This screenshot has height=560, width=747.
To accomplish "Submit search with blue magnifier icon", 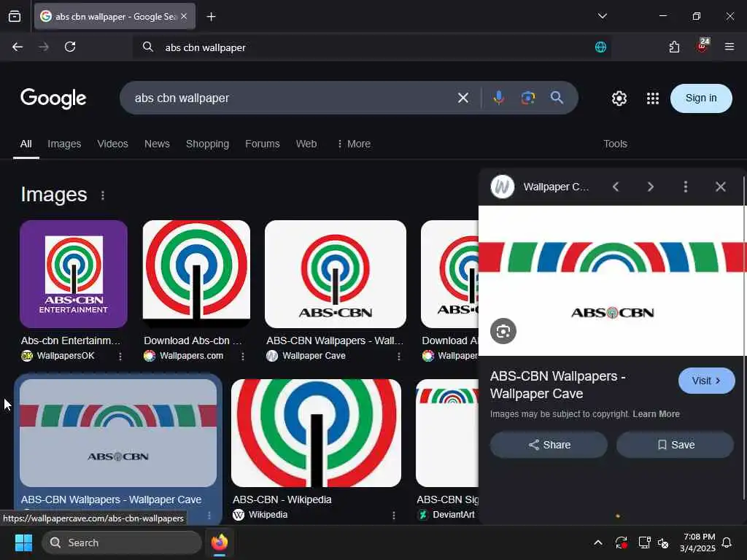I will coord(557,98).
